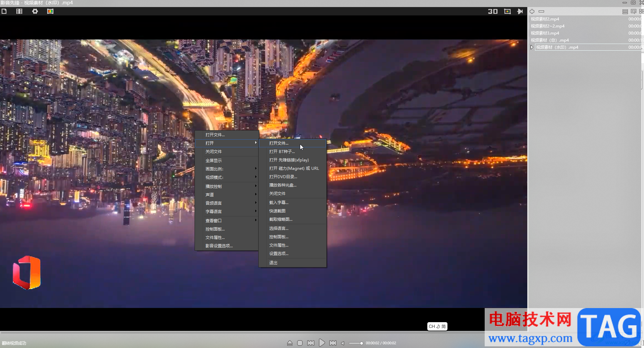Expand the 声道 submenu
This screenshot has height=348, width=644.
(x=227, y=195)
